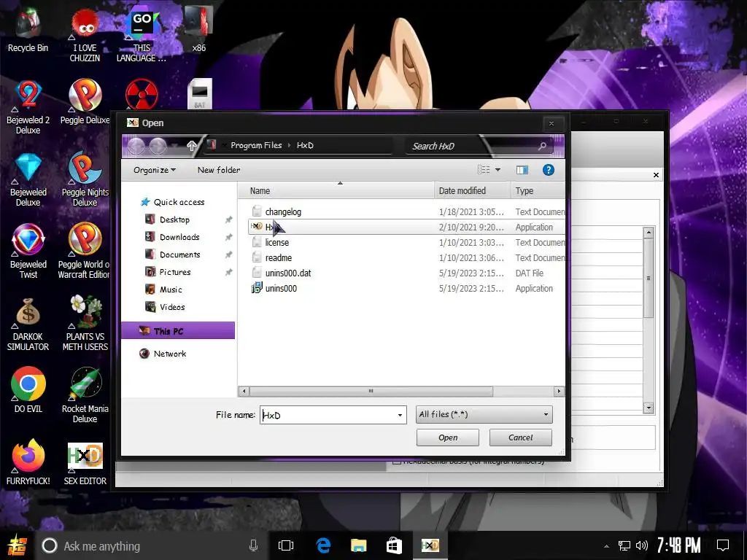747x560 pixels.
Task: Toggle the preview pane button
Action: 522,170
